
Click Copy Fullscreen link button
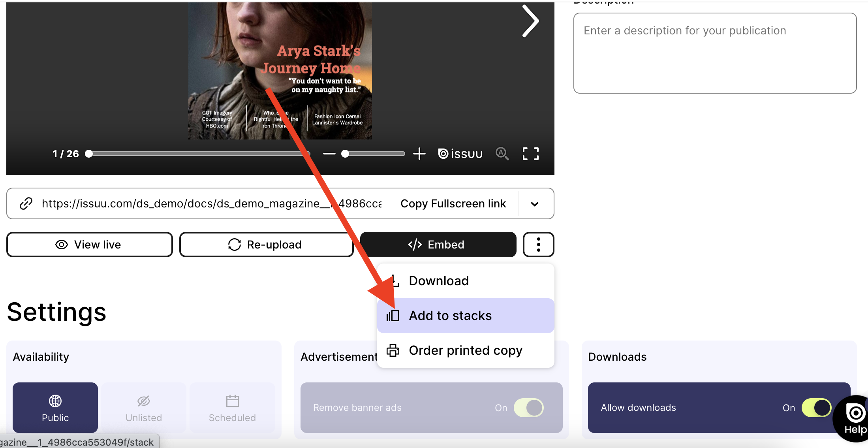(x=453, y=203)
